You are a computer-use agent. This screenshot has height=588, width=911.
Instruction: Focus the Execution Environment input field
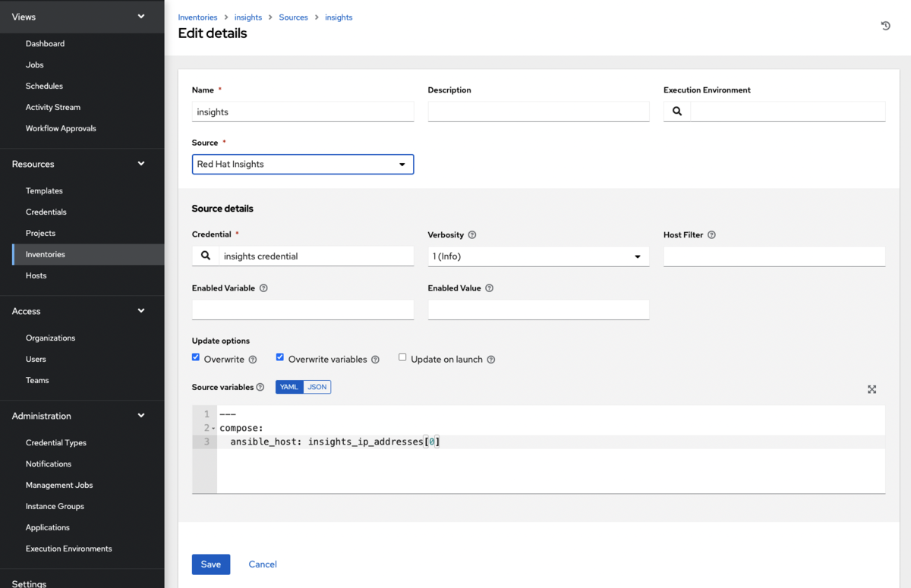(788, 112)
